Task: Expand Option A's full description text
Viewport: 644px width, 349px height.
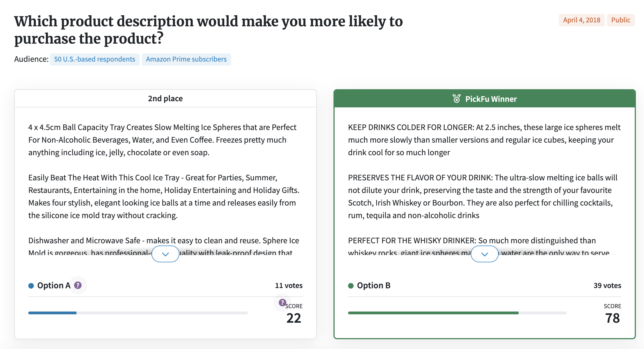Action: tap(165, 254)
